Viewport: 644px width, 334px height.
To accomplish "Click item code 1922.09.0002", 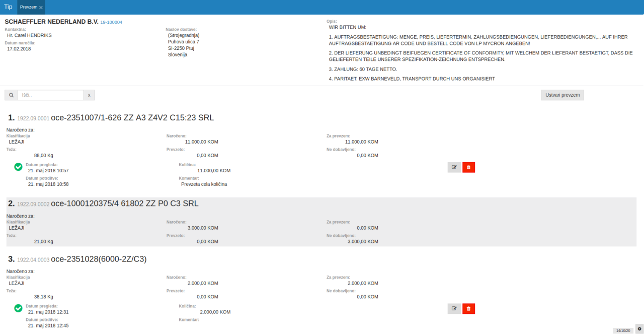I will tap(33, 205).
